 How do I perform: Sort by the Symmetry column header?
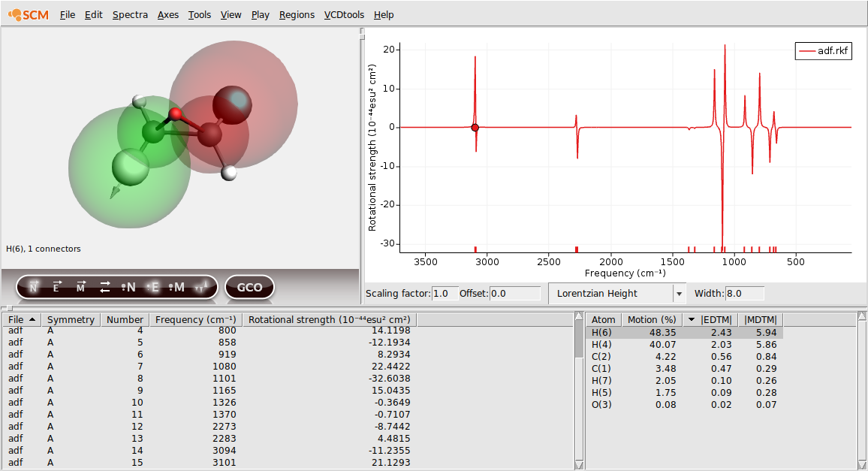71,320
